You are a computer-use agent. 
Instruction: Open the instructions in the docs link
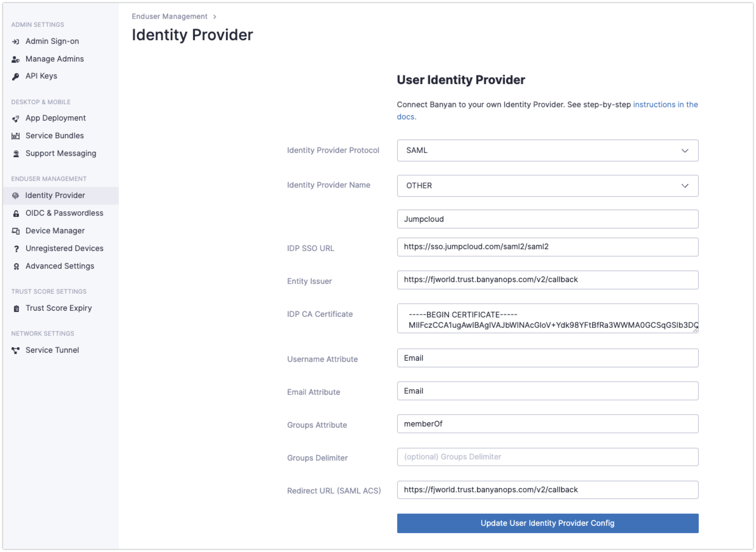point(665,104)
